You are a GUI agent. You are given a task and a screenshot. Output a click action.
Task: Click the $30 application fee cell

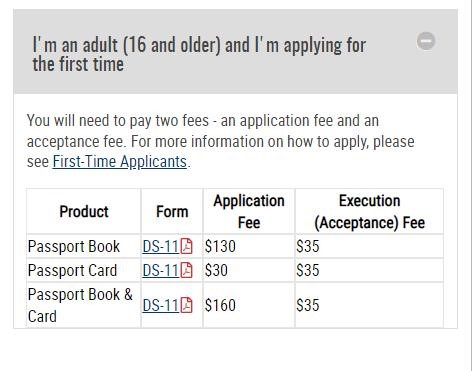pyautogui.click(x=249, y=270)
